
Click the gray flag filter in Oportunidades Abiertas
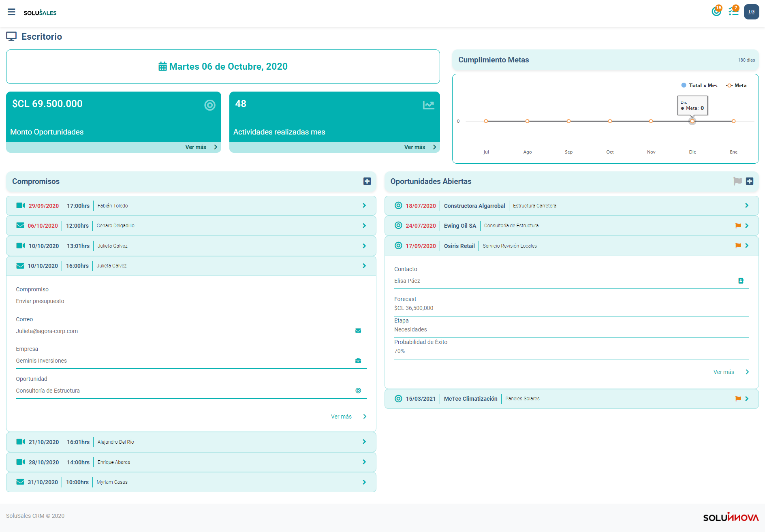point(737,182)
